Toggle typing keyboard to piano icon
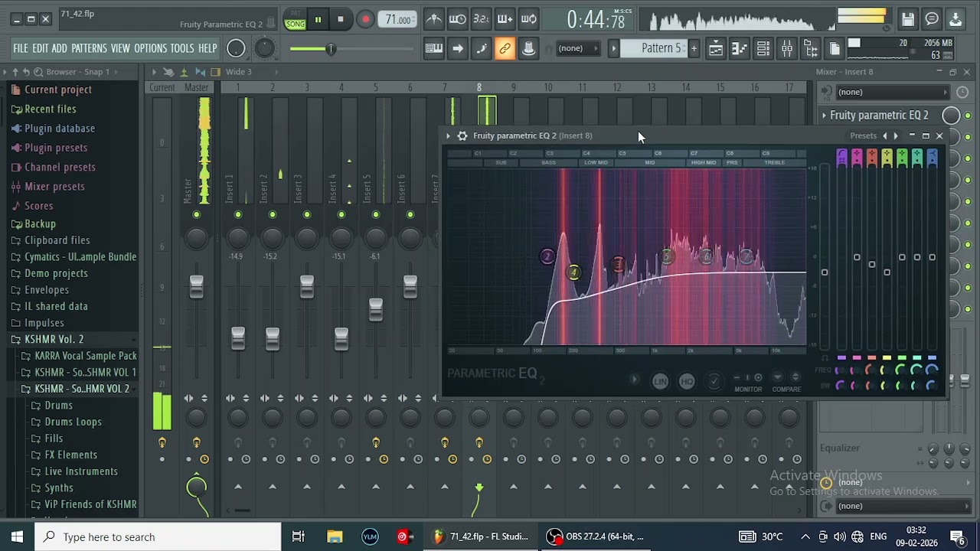980x551 pixels. (434, 48)
